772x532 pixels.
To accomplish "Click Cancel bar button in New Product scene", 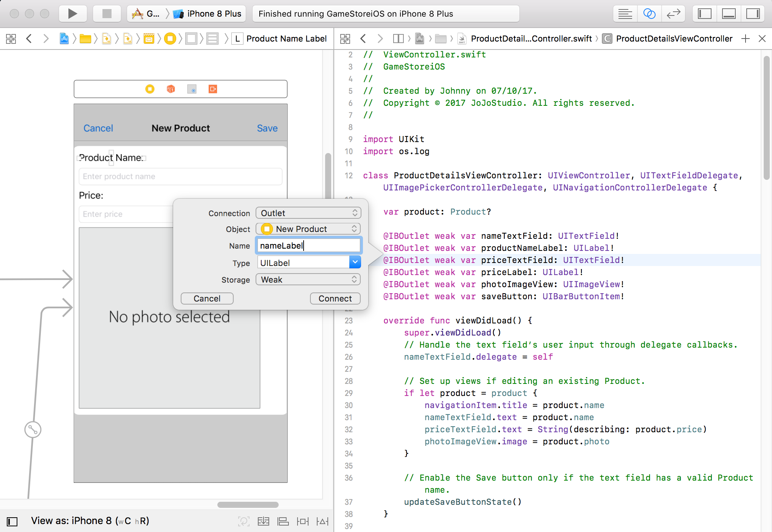I will (x=98, y=128).
